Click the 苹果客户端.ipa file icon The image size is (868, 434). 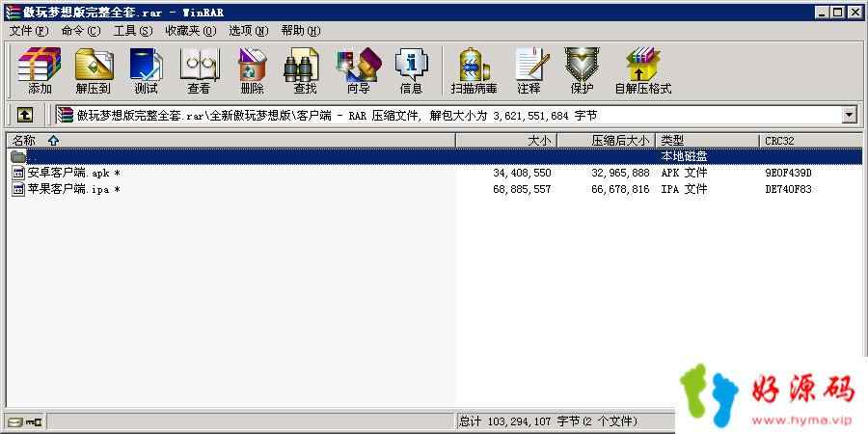(18, 189)
